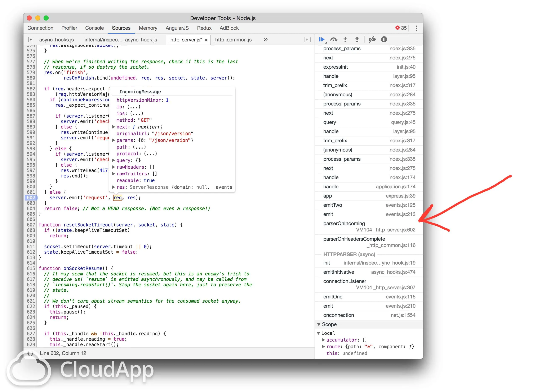Toggle deactivate breakpoints
559x392 pixels.
(x=372, y=39)
